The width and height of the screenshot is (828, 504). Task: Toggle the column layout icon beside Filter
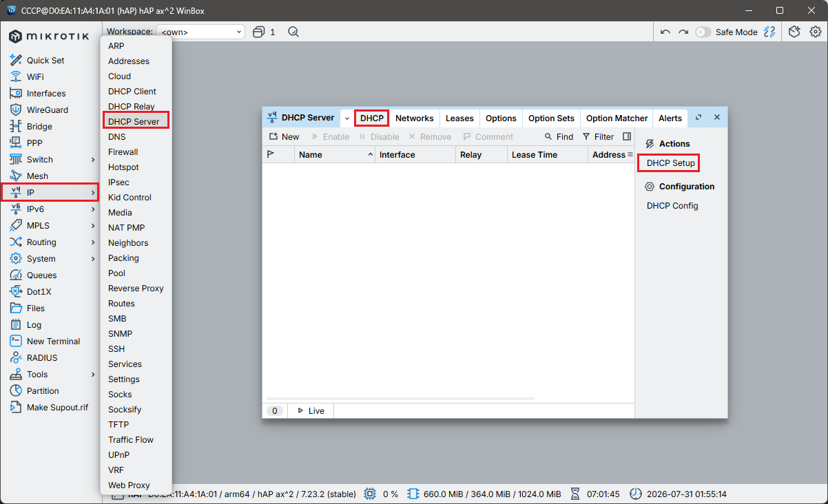[x=627, y=136]
